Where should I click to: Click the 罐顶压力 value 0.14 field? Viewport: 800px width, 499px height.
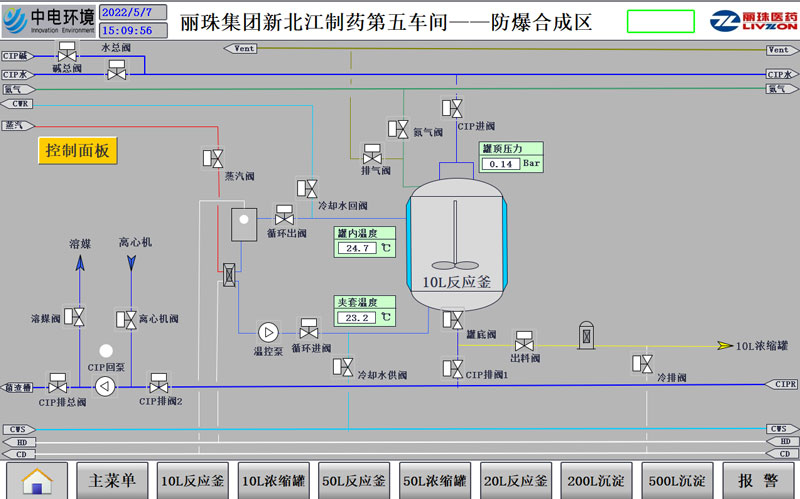point(501,164)
